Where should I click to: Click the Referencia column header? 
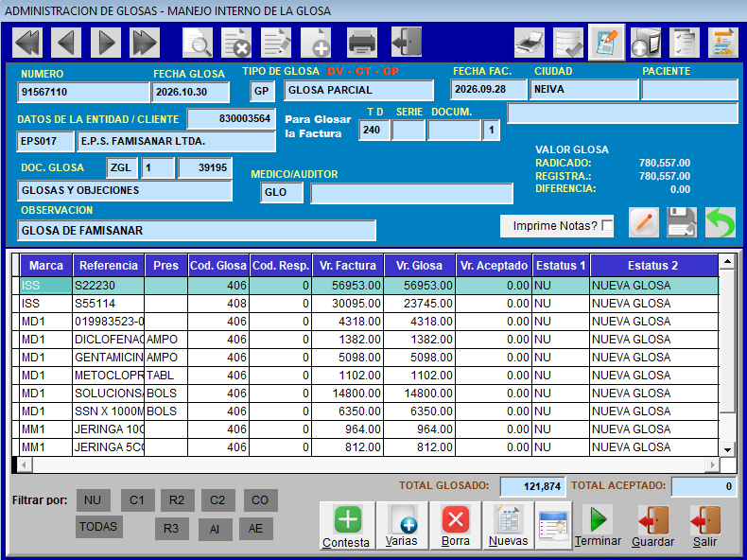pos(109,266)
